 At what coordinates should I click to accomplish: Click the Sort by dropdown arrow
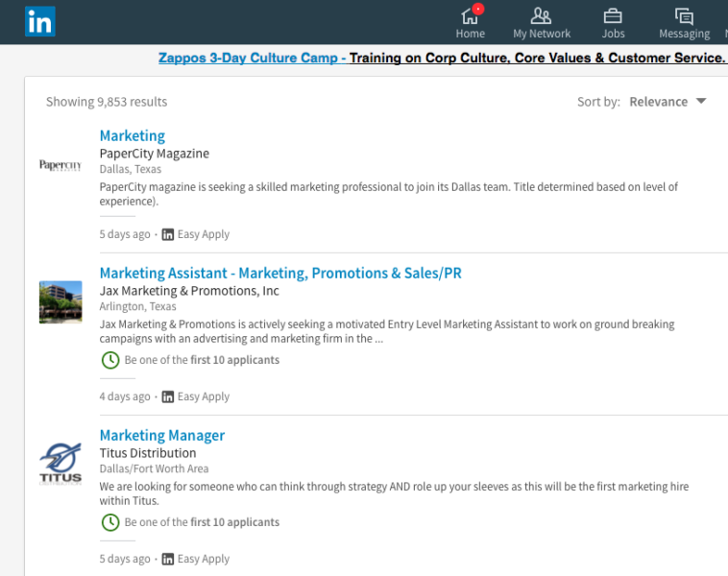701,101
